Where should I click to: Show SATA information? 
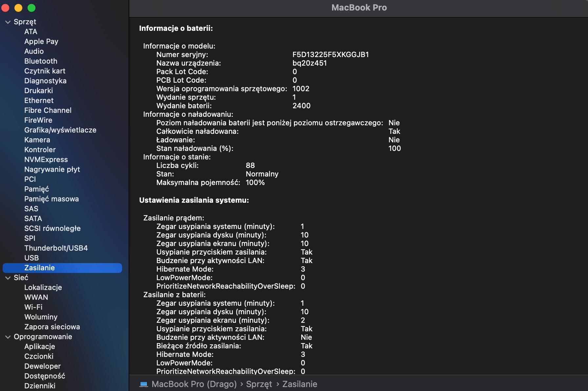coord(33,218)
